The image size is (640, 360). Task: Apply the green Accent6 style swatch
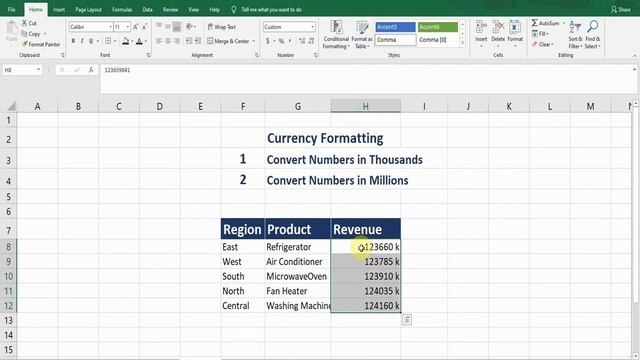438,27
